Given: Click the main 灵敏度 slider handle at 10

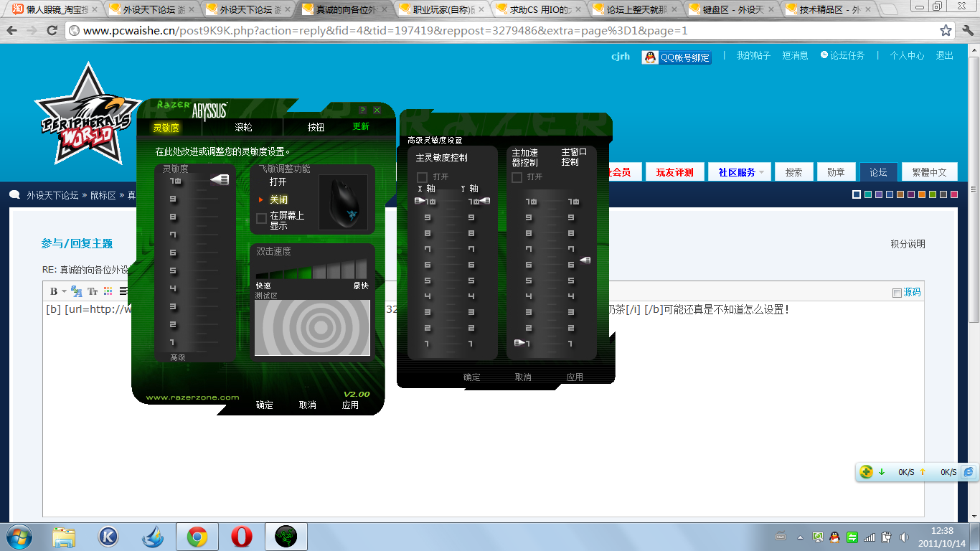Looking at the screenshot, I should pyautogui.click(x=220, y=181).
